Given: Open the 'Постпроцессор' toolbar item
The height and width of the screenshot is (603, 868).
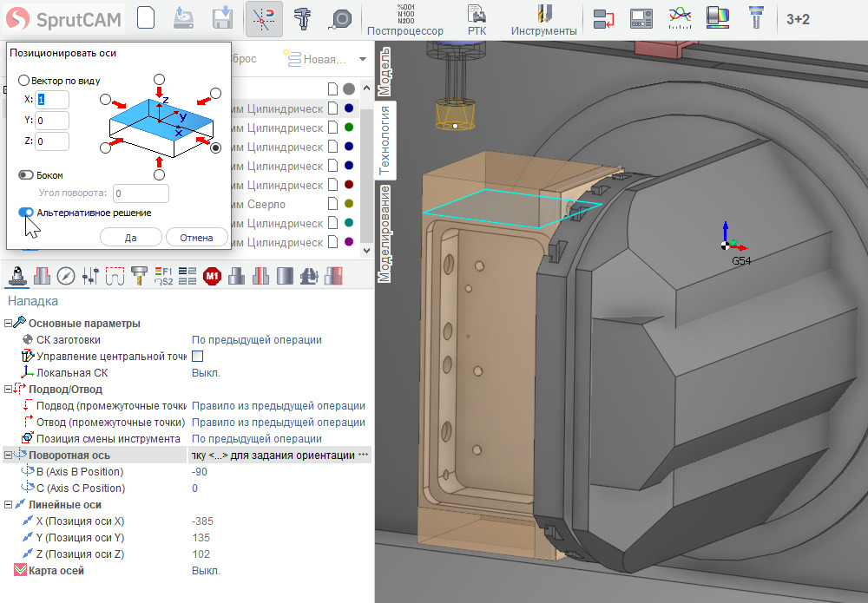Looking at the screenshot, I should pos(405,19).
